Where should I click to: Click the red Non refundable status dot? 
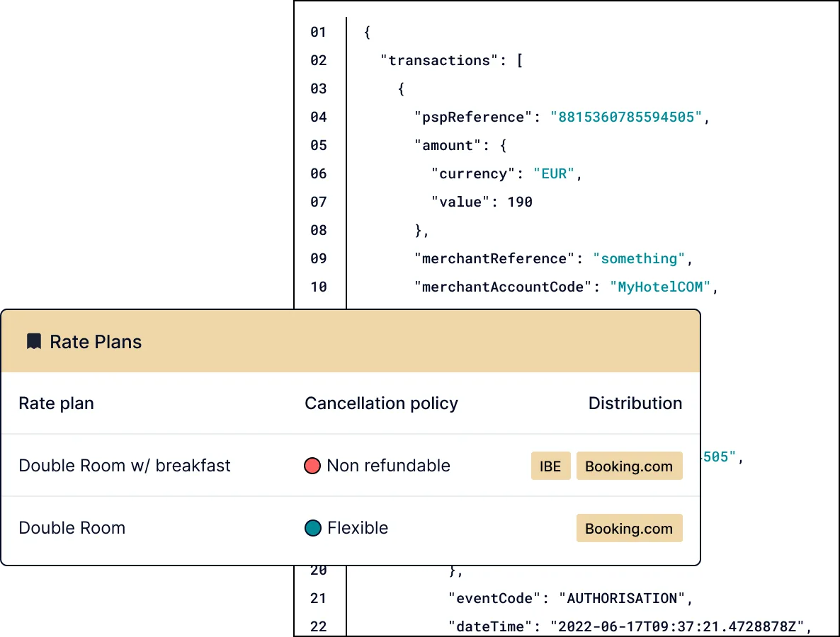(312, 466)
